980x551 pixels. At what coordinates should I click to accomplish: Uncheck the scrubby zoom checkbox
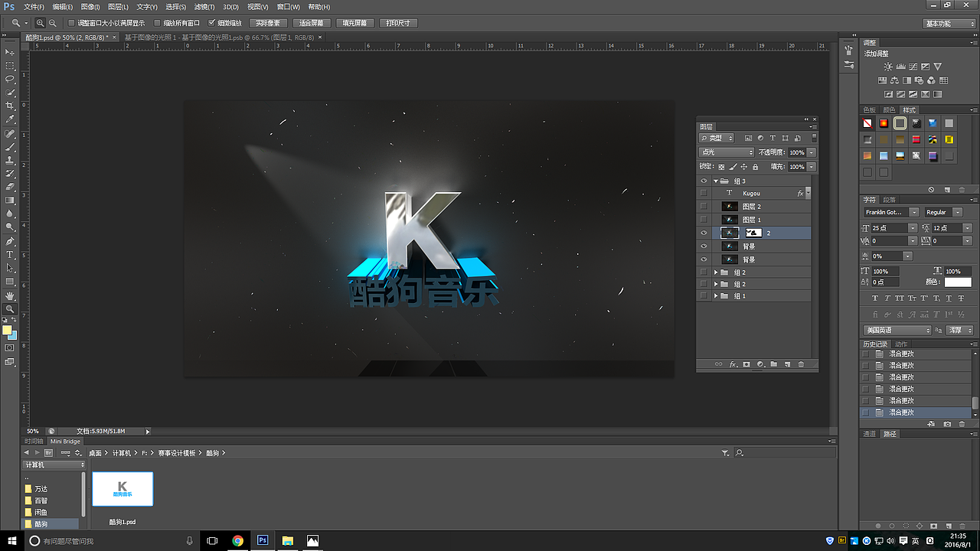[x=212, y=23]
